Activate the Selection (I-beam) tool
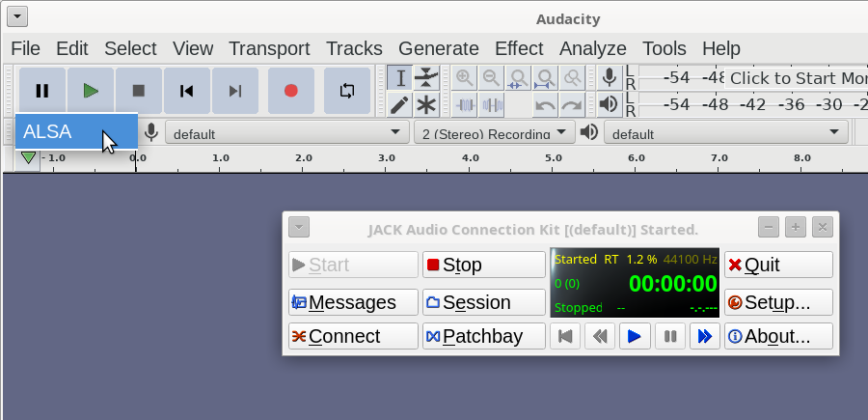This screenshot has width=868, height=420. (x=400, y=78)
